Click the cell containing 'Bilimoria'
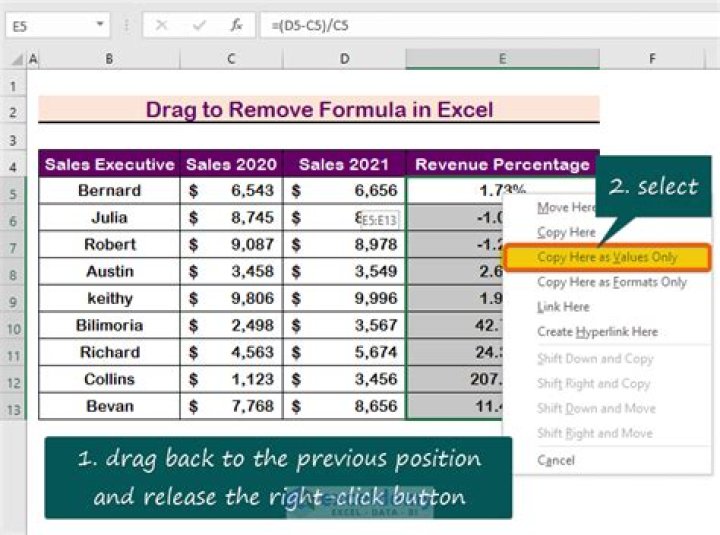 pyautogui.click(x=109, y=325)
